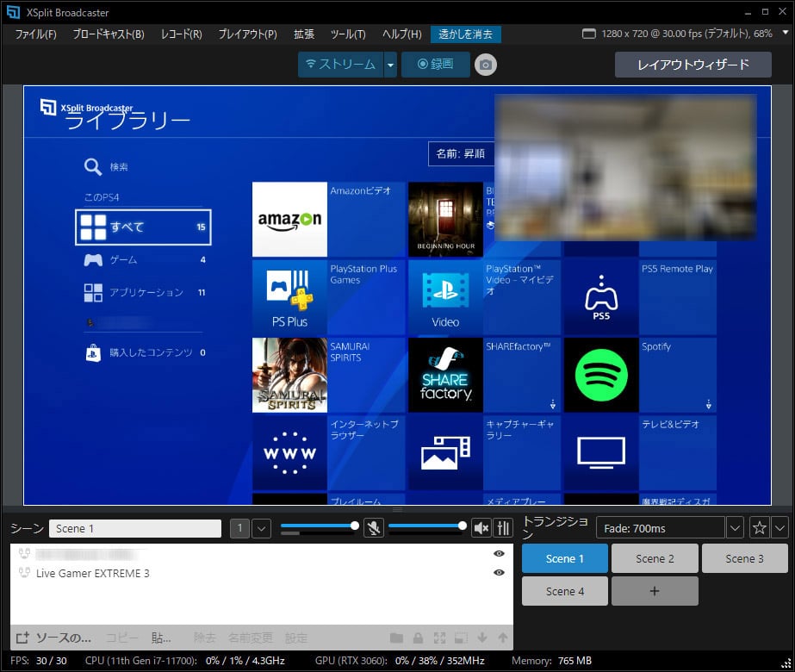Click the Scene 1 name input field
The image size is (795, 672).
point(135,528)
